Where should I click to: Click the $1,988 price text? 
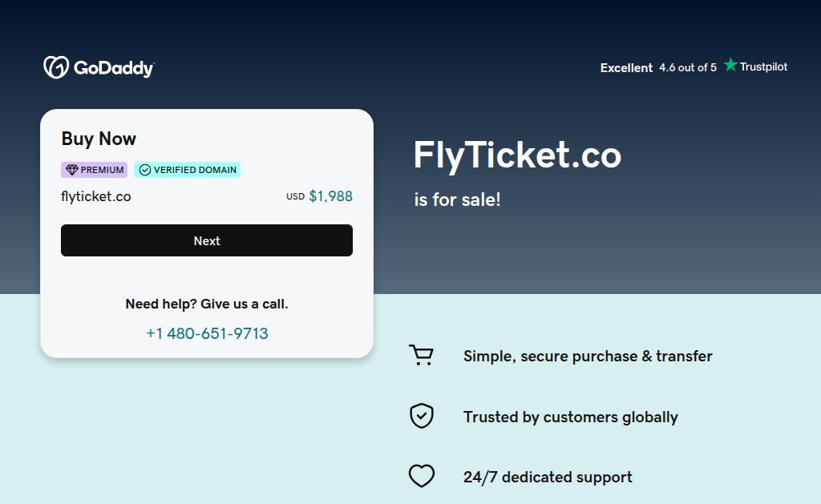pos(330,196)
